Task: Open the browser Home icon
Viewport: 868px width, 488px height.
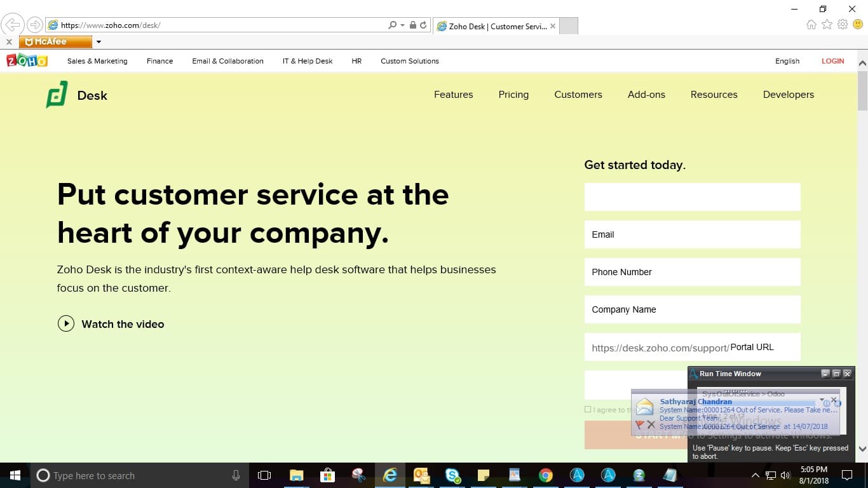Action: click(x=811, y=25)
